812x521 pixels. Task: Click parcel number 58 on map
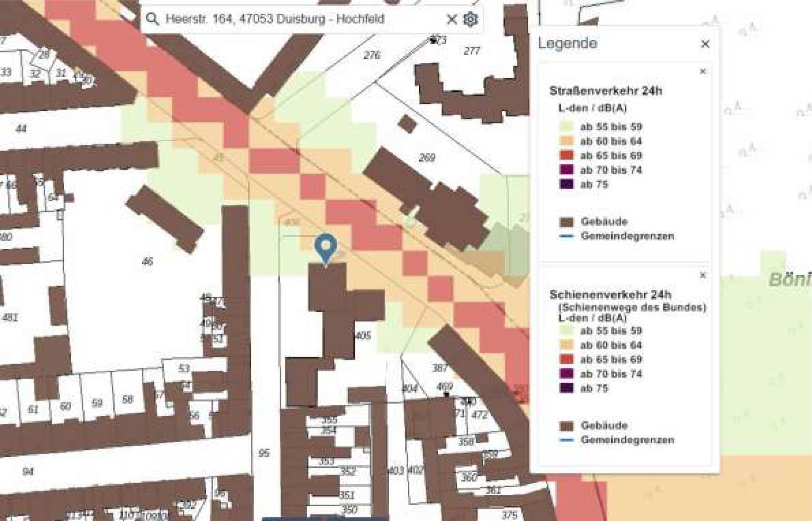(127, 400)
